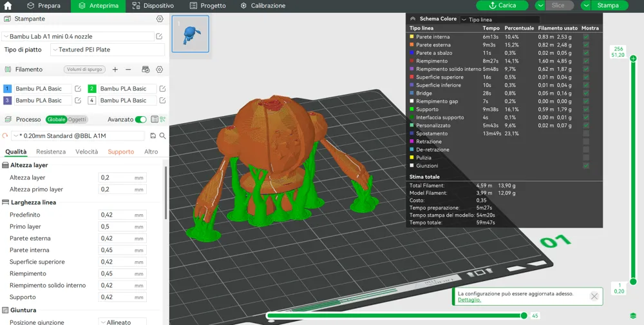Open the Velocità settings tab
This screenshot has width=644, height=325.
87,152
